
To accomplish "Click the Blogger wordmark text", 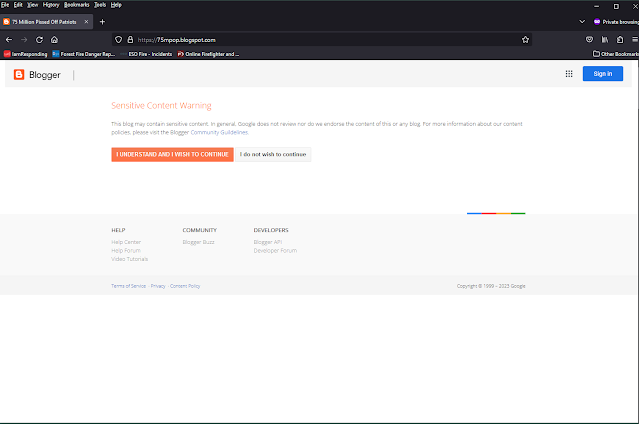I will pyautogui.click(x=45, y=75).
